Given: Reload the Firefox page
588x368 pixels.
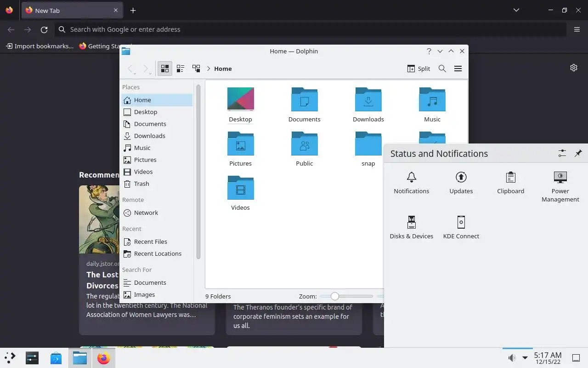Looking at the screenshot, I should (44, 29).
